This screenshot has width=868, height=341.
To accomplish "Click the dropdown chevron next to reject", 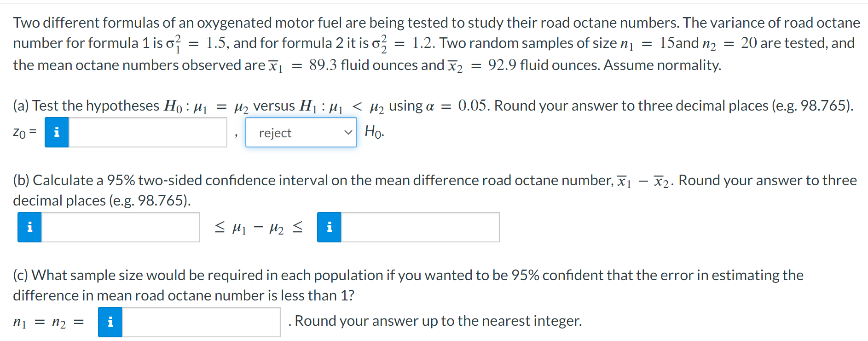I will [x=348, y=132].
